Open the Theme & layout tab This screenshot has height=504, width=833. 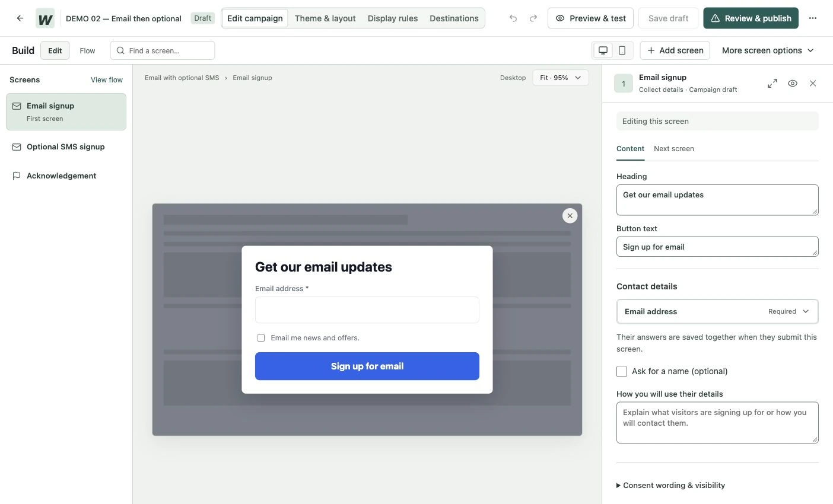[325, 18]
